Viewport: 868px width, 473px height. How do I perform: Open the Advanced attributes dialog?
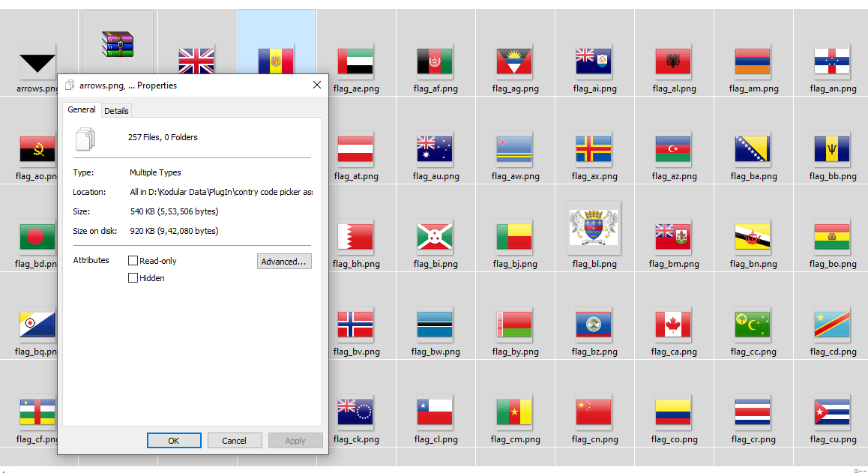pyautogui.click(x=284, y=260)
